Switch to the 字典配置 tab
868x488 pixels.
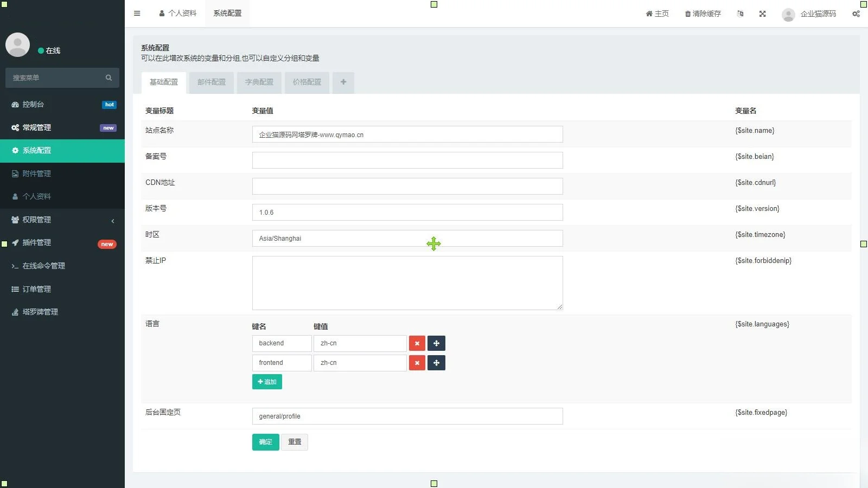(259, 82)
